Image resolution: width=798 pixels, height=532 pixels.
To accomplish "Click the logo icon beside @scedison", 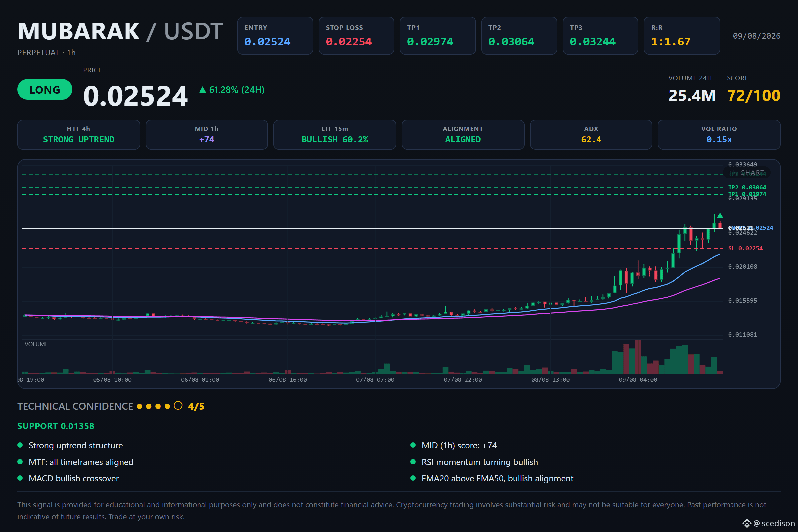I will point(747,523).
